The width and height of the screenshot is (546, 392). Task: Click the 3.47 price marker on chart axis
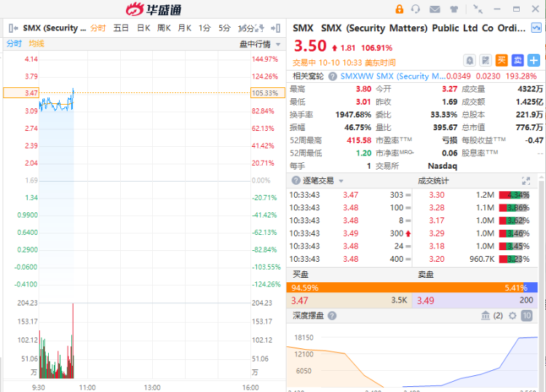point(21,93)
